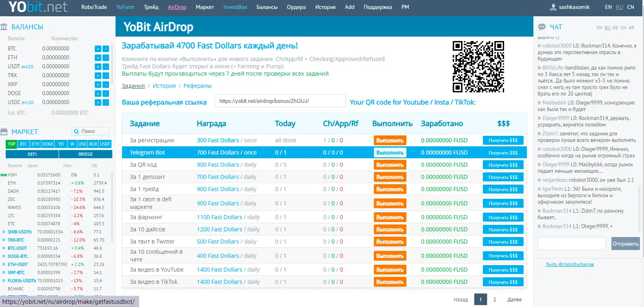Click Выполнить for За фарминг task
This screenshot has width=644, height=307.
tap(390, 217)
